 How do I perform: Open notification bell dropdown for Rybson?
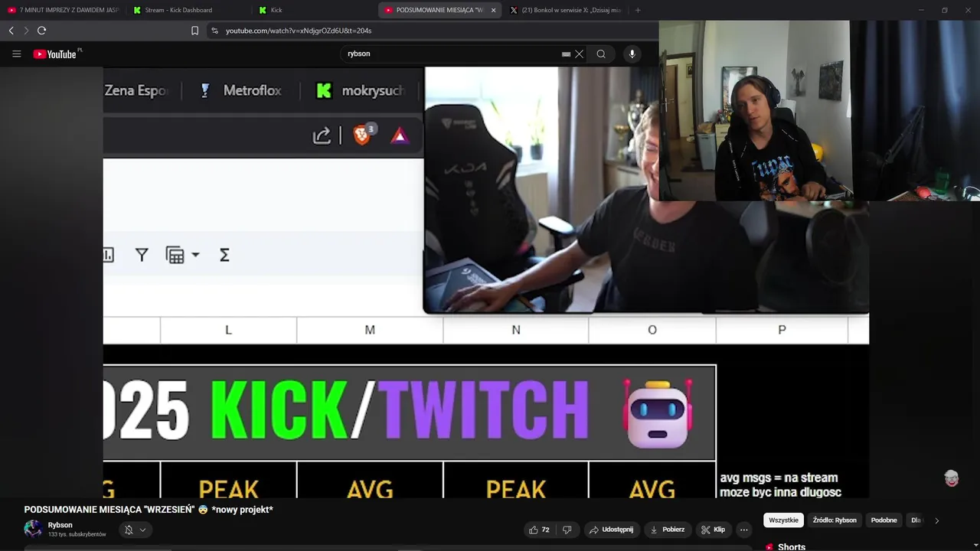click(x=135, y=530)
